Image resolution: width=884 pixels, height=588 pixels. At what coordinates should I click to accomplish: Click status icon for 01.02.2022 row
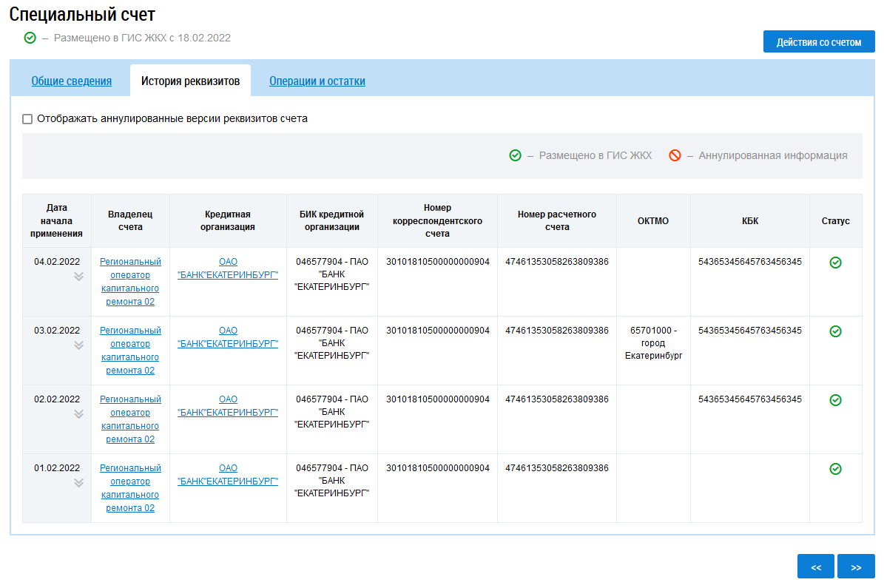coord(835,469)
